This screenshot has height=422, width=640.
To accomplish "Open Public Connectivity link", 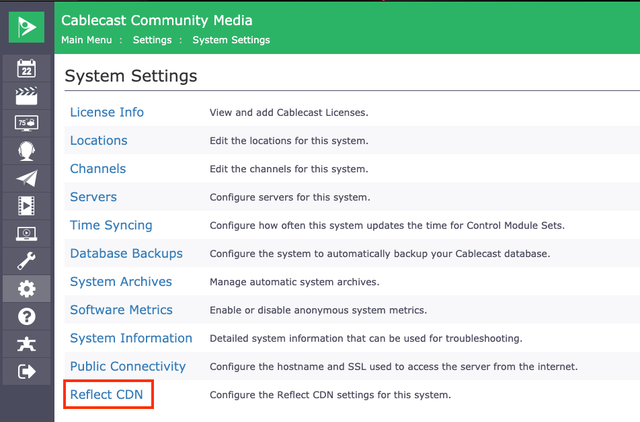I will coord(128,366).
